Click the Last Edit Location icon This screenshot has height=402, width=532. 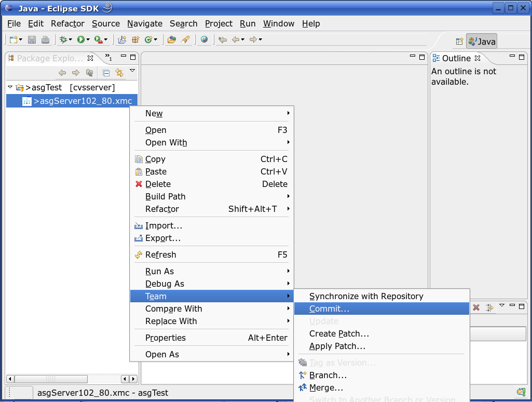(x=223, y=39)
